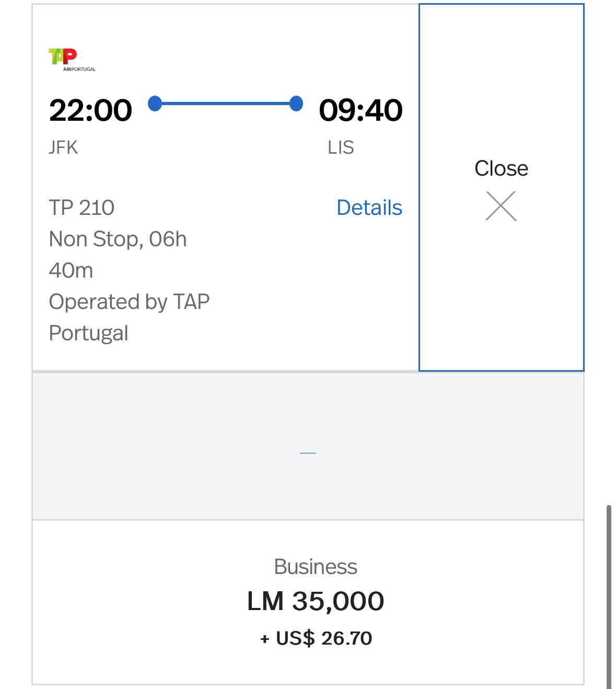Click the vertical scrollbar thumb
The image size is (616, 689).
609,597
